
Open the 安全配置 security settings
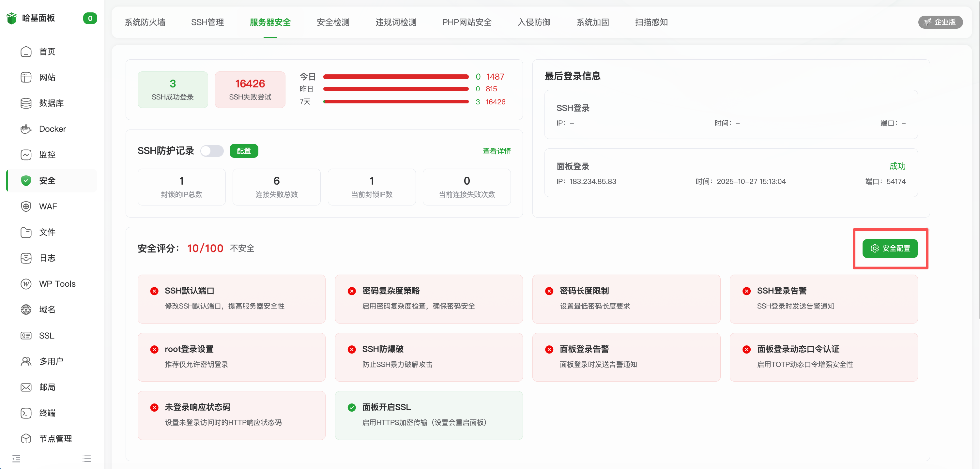pos(890,249)
